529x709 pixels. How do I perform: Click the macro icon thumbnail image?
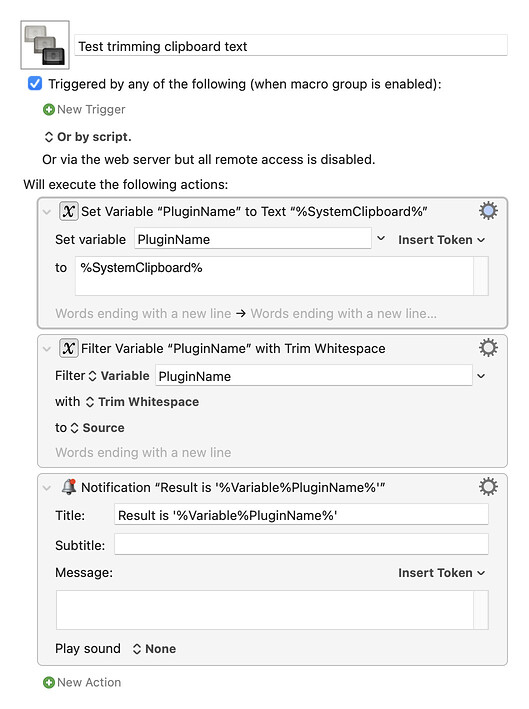pos(45,45)
